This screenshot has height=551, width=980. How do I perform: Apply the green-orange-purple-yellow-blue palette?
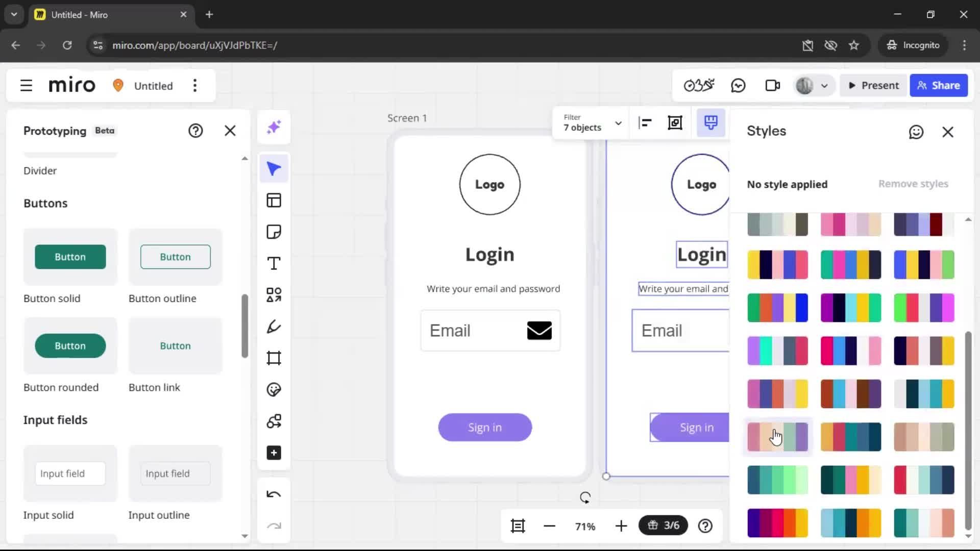coord(777,308)
